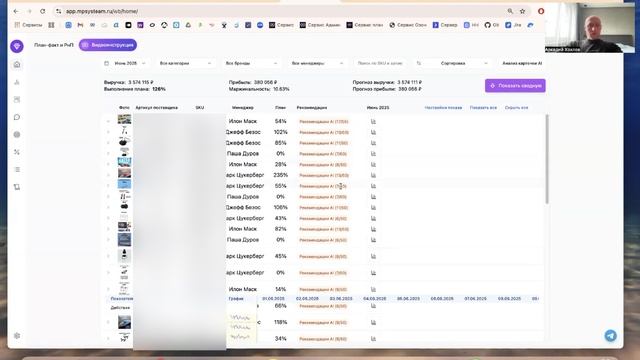Click the План column header
The width and height of the screenshot is (640, 360).
coord(280,108)
